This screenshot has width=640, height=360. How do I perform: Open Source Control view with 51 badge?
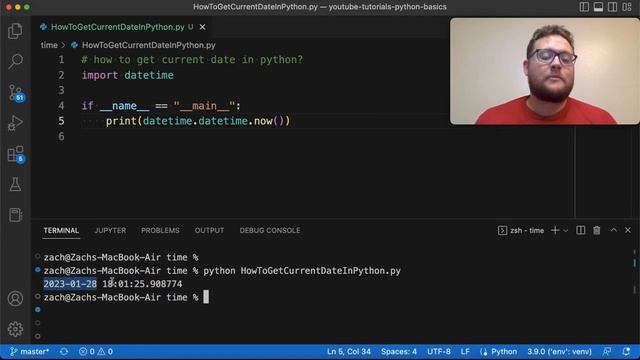tap(16, 93)
